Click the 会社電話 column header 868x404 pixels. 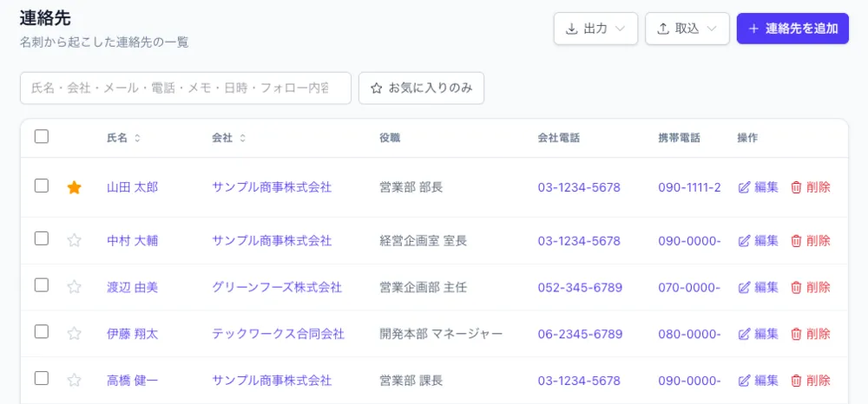pyautogui.click(x=558, y=139)
